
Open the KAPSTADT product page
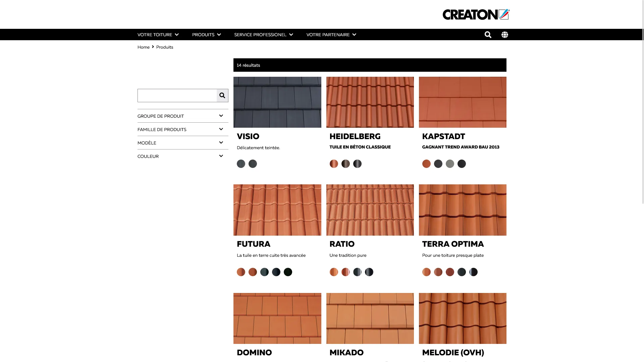pos(443,136)
